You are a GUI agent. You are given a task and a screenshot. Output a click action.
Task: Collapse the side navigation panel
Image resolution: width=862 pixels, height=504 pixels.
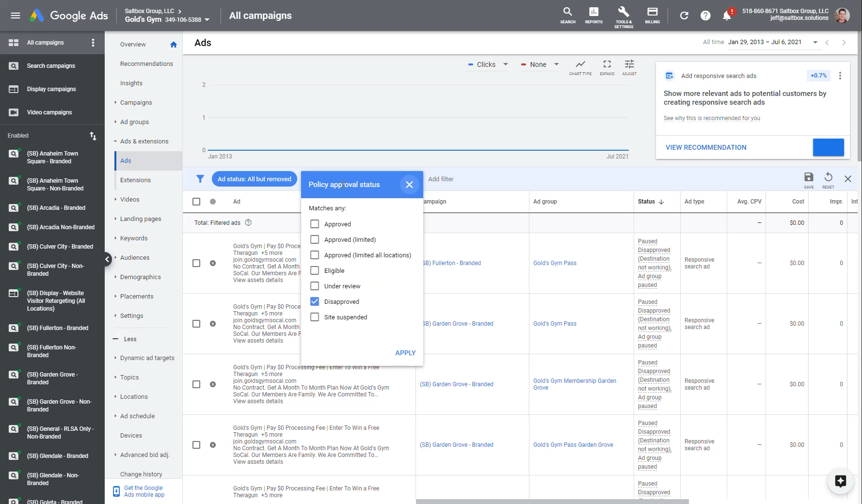[107, 259]
